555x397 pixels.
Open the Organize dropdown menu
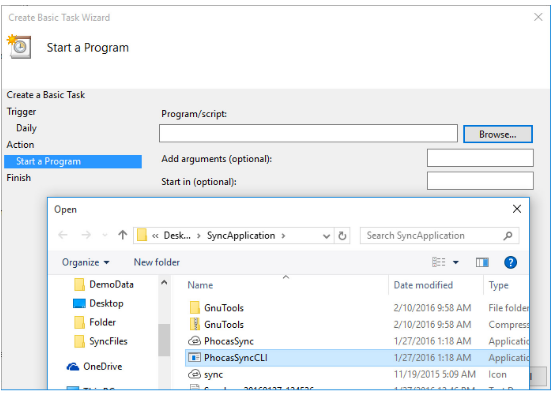(x=85, y=263)
